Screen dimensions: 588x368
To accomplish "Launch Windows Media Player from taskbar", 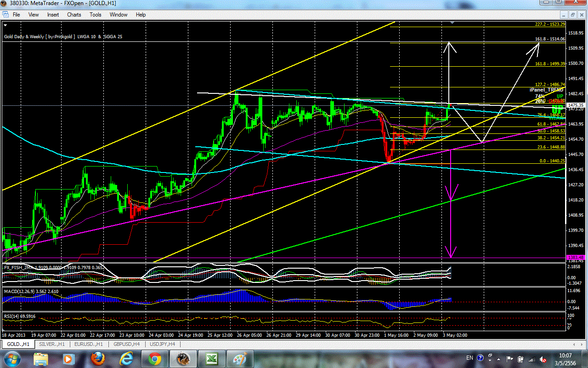I will pos(68,359).
